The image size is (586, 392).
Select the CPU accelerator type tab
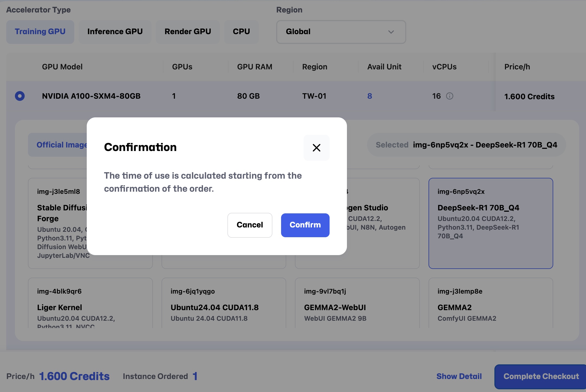point(241,32)
